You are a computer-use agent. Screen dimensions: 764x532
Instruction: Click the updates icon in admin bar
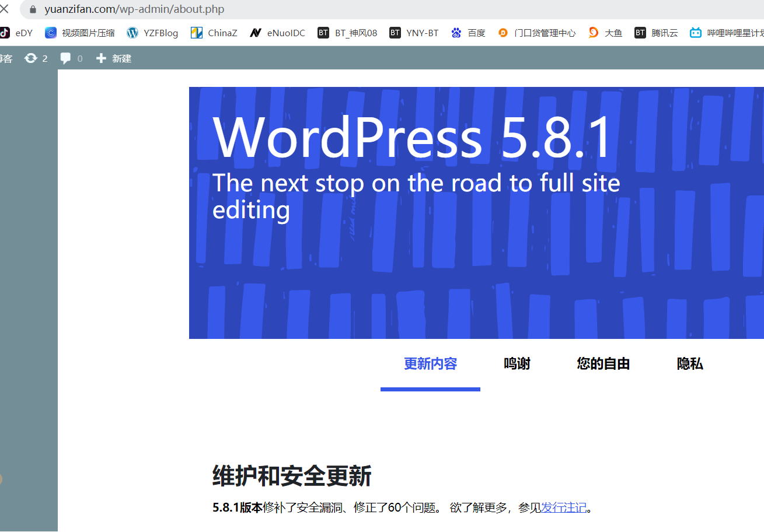pos(31,58)
